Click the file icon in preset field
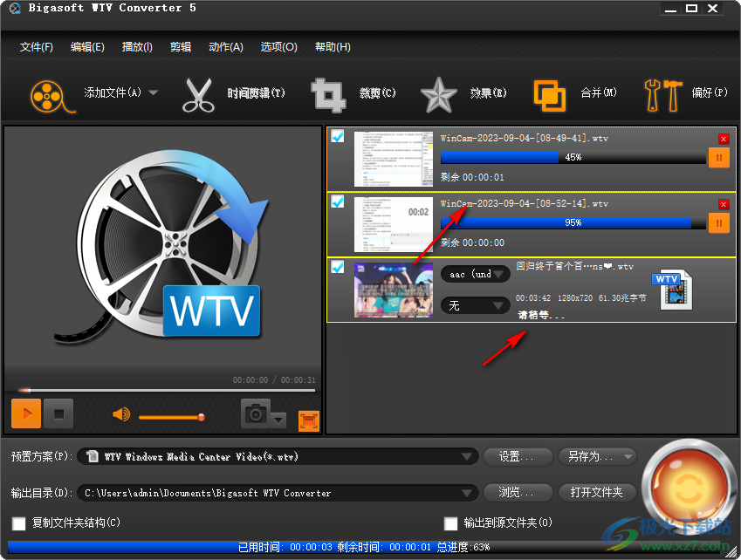This screenshot has height=560, width=741. [93, 456]
